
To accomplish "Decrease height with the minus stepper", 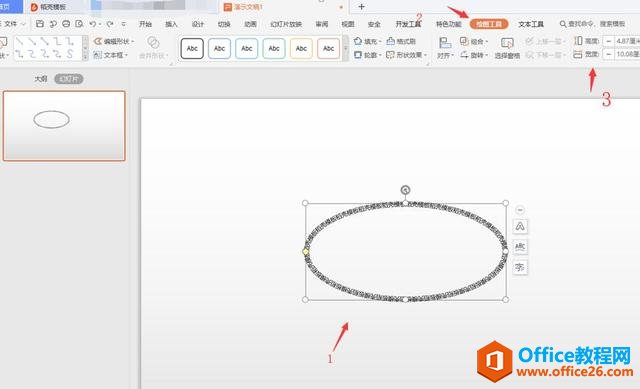I will [609, 41].
